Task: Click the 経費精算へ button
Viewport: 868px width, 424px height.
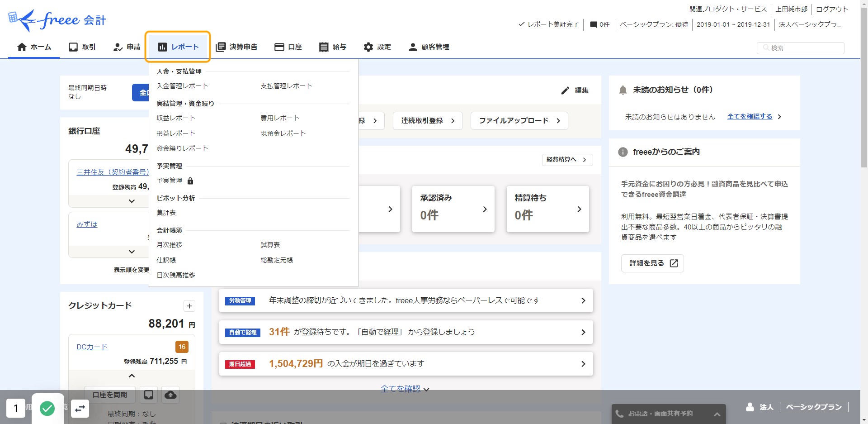Action: [x=567, y=160]
